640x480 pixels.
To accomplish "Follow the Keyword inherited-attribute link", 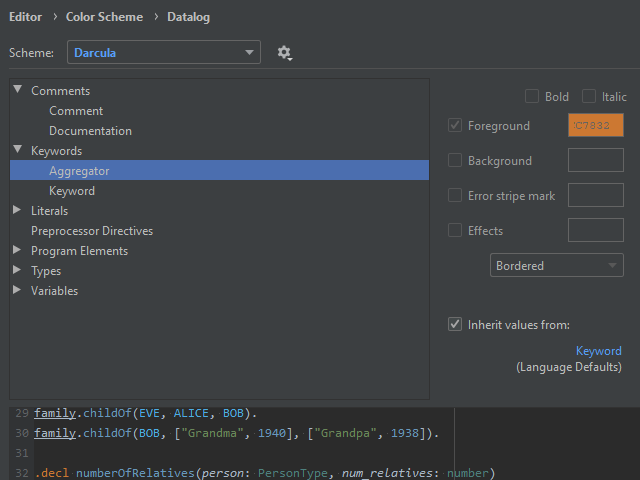I will click(x=598, y=351).
